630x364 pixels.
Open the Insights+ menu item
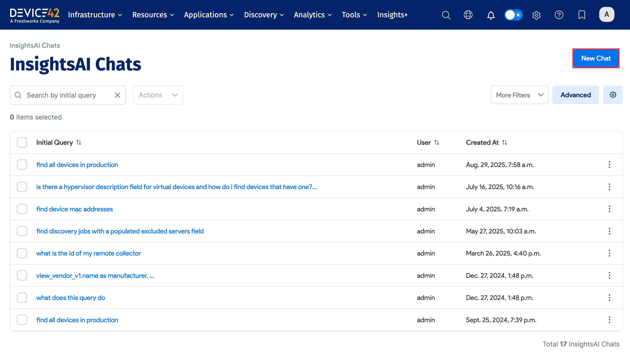pos(392,15)
